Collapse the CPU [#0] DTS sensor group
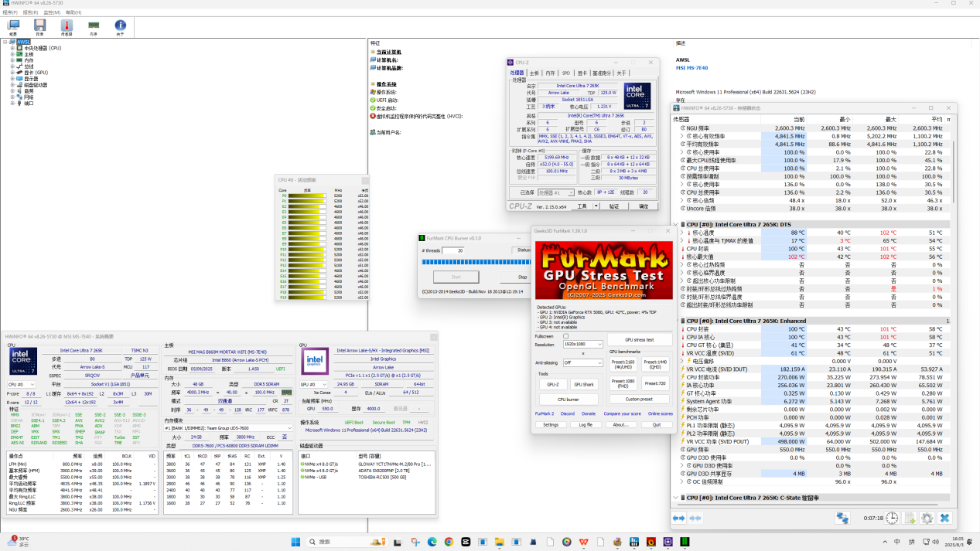980x551 pixels. point(675,224)
